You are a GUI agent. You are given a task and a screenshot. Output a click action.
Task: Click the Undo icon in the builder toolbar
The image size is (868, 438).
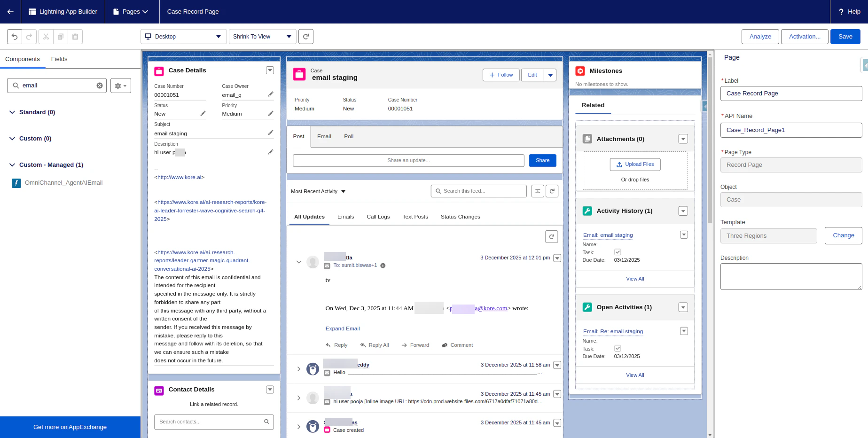click(14, 36)
